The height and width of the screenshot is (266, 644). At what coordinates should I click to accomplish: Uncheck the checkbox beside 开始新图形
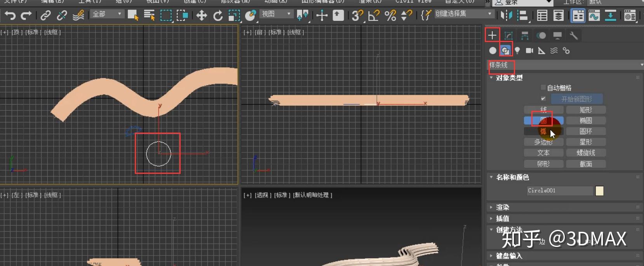[x=543, y=99]
